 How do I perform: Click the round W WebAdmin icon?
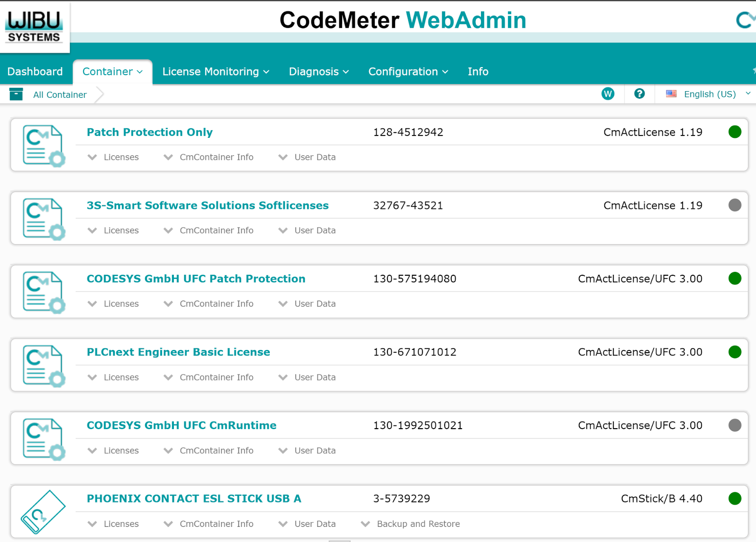tap(608, 94)
